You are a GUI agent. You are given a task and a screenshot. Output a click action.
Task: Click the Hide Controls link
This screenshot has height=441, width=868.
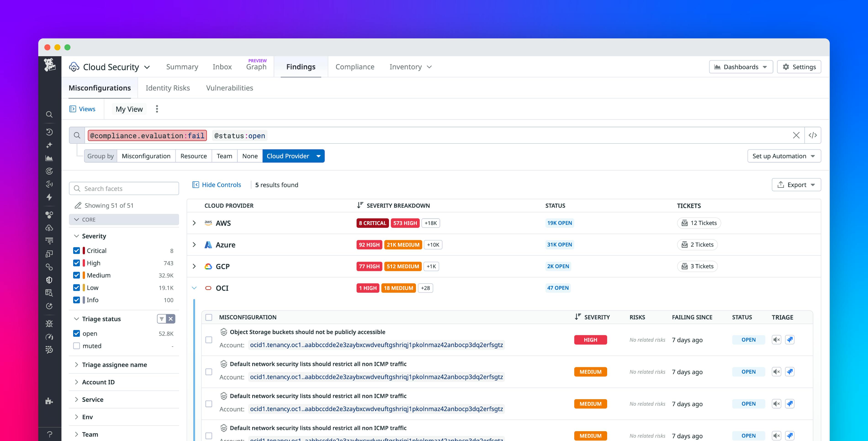coord(221,185)
